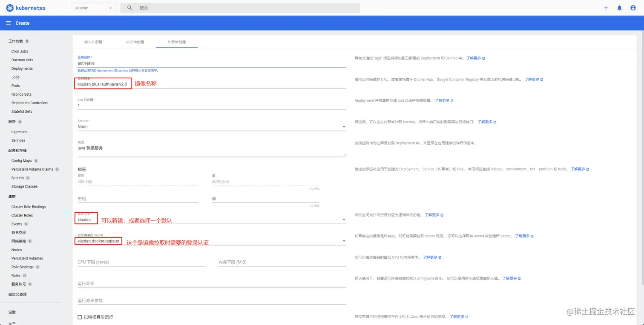644x325 pixels.
Task: Open Daemon Sets in the sidebar
Action: (x=22, y=60)
